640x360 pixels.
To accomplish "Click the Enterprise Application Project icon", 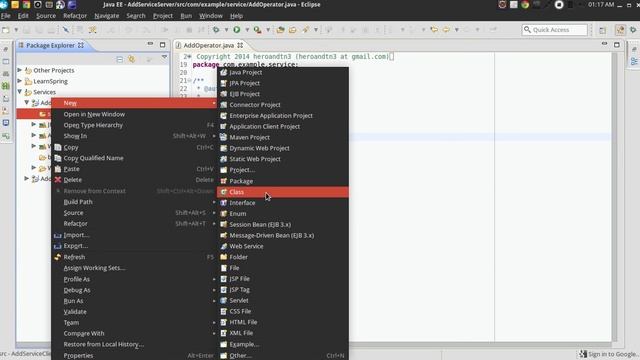I will coord(223,116).
